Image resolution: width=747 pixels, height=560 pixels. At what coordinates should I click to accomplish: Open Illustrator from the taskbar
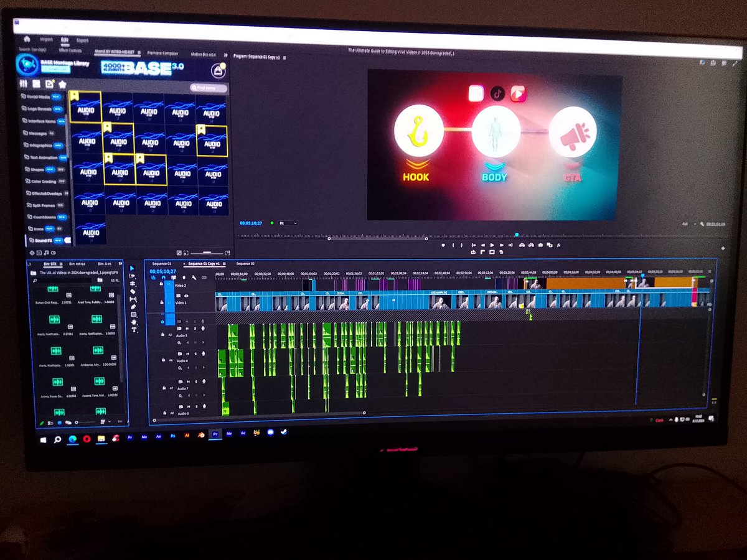(x=186, y=436)
